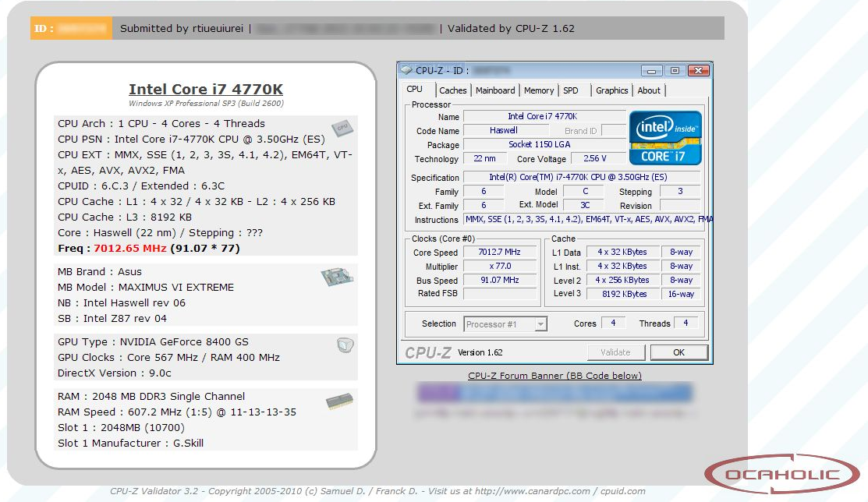This screenshot has width=868, height=502.
Task: Click the motherboard icon next to MB Brand
Action: pos(337,277)
